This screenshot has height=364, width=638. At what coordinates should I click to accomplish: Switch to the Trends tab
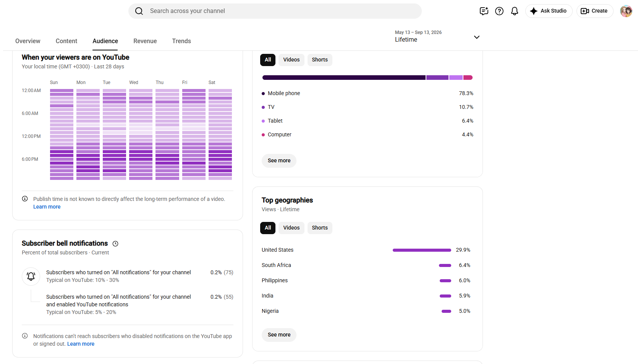pos(181,41)
